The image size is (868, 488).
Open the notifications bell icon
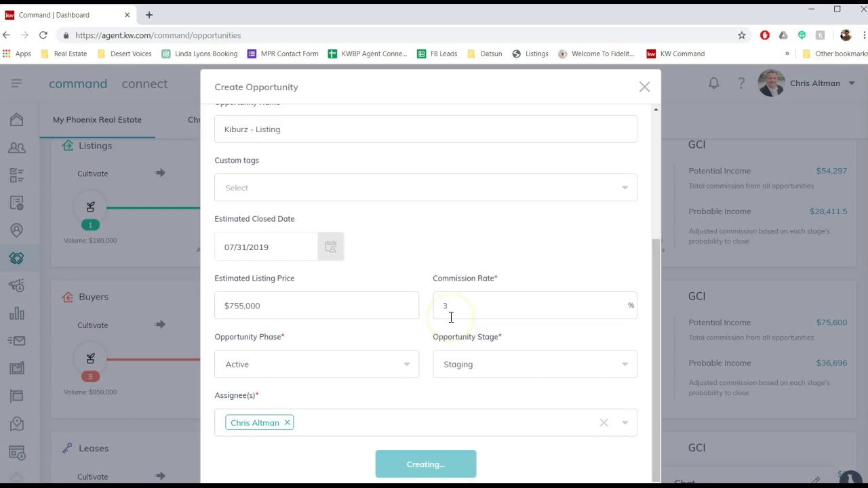point(713,83)
